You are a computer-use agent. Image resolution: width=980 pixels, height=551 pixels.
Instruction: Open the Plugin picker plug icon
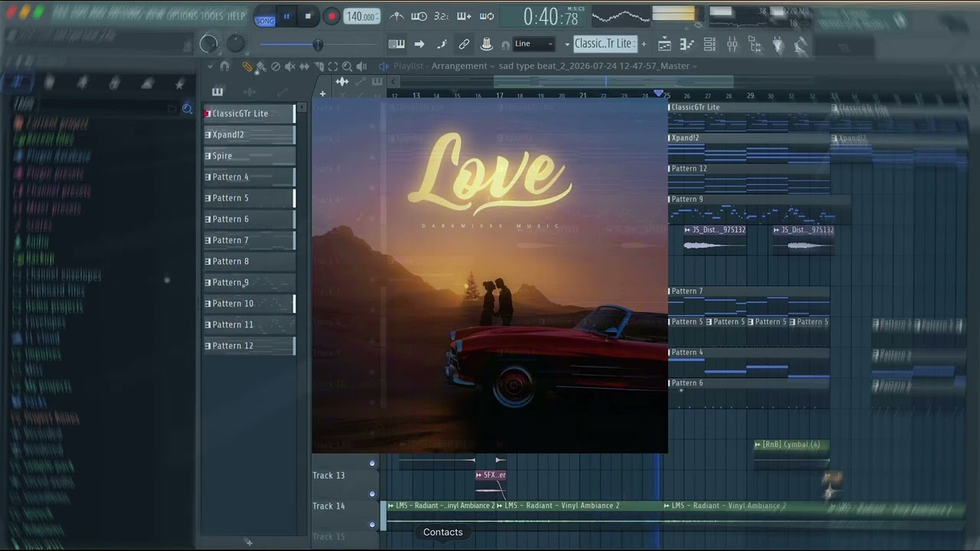click(x=779, y=45)
